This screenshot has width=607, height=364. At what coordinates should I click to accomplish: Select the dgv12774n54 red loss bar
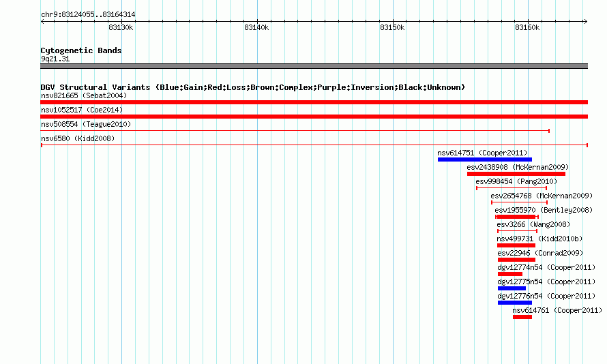[510, 274]
